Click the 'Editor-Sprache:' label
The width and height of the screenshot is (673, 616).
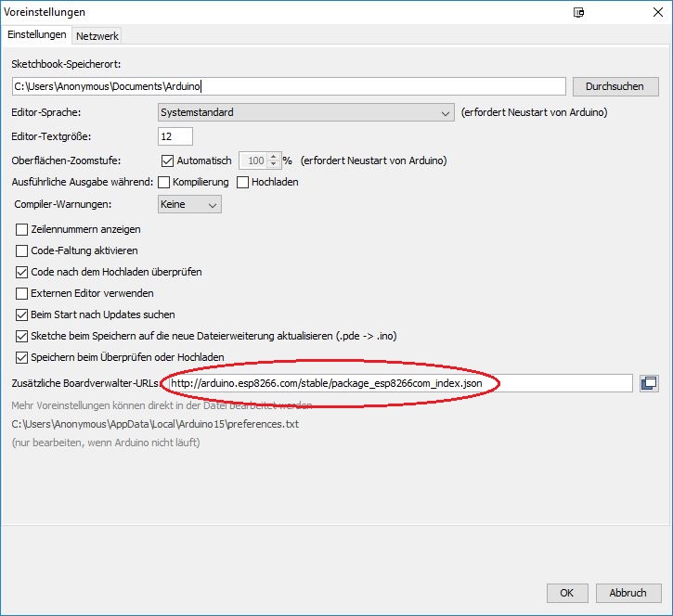point(45,112)
